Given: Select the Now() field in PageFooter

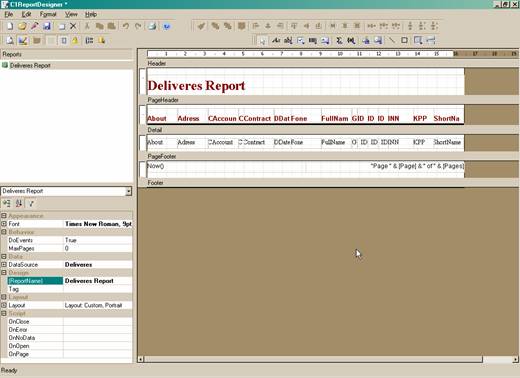Looking at the screenshot, I should [156, 166].
